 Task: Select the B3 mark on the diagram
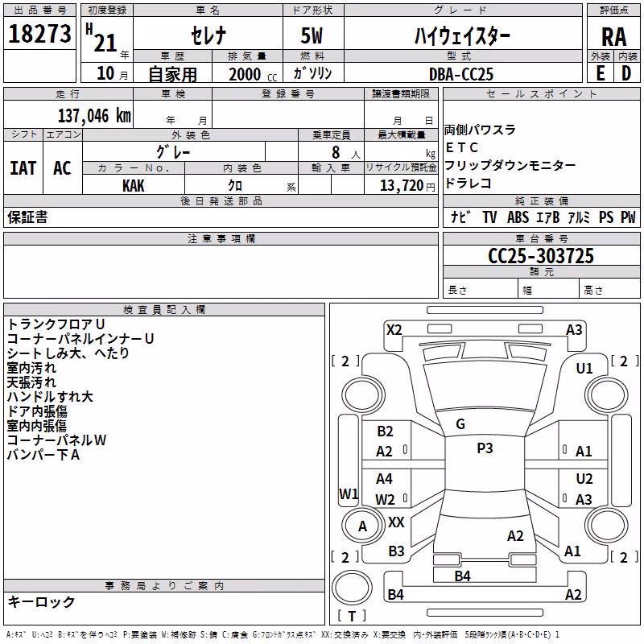(x=396, y=551)
